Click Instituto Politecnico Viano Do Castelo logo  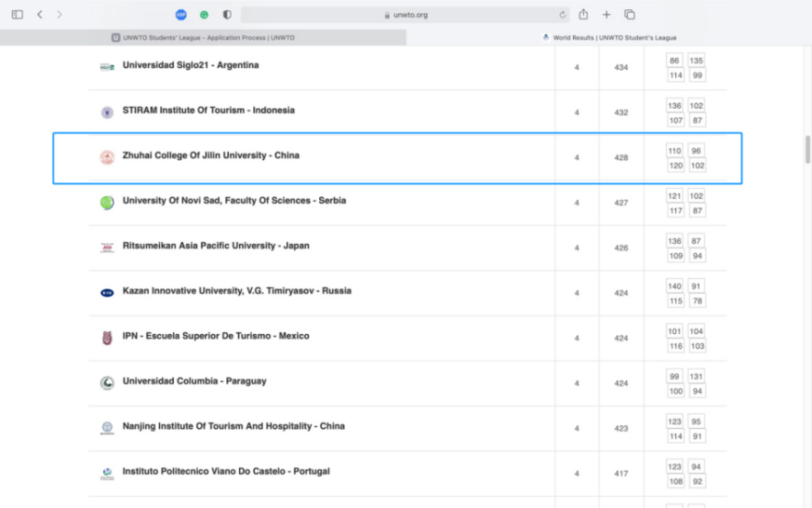coord(107,473)
